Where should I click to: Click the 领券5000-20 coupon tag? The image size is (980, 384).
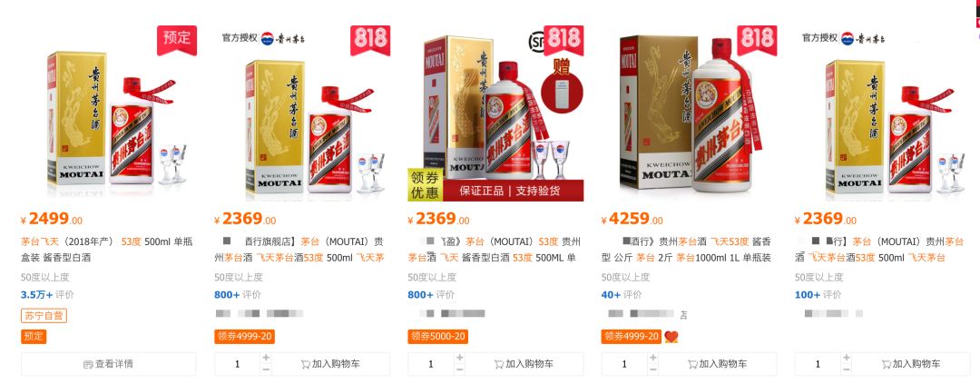(438, 337)
